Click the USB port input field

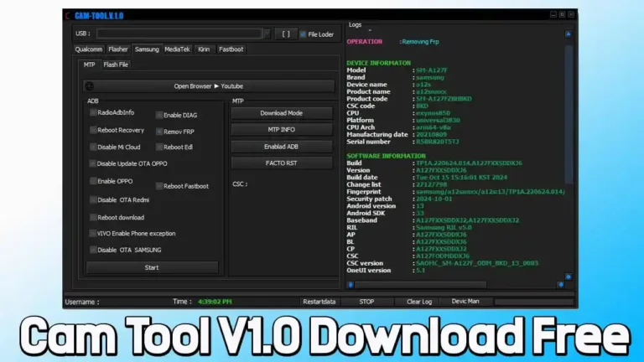coord(179,34)
